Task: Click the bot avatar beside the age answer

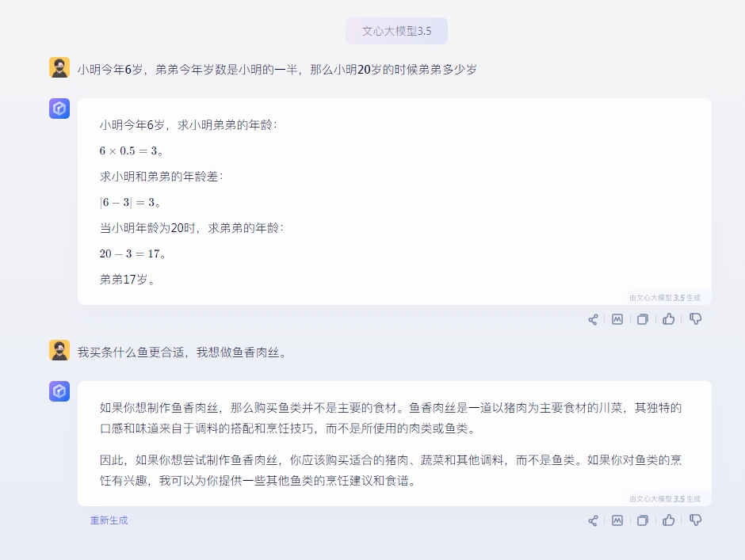Action: tap(59, 109)
